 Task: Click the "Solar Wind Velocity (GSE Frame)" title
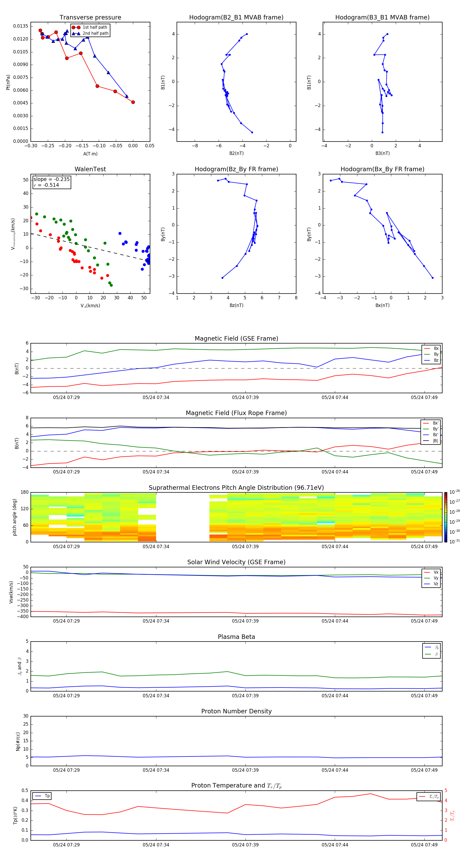[236, 562]
